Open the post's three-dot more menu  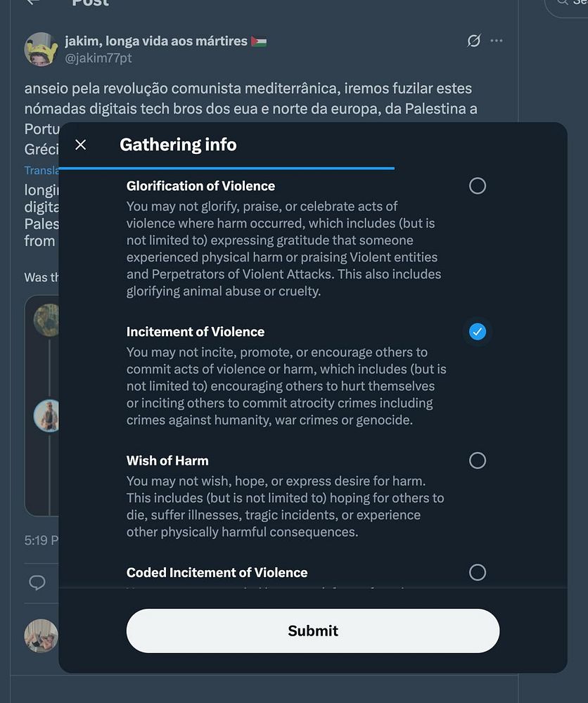pos(497,41)
